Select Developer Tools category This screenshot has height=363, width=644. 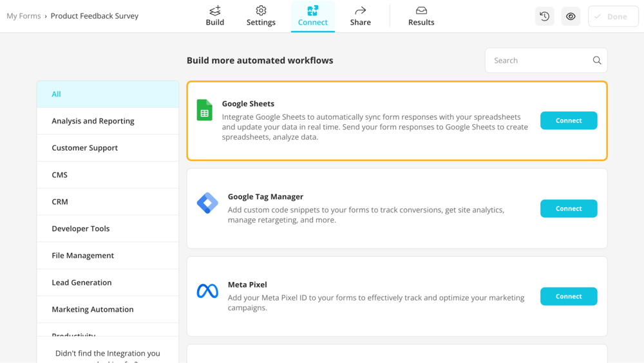(108, 228)
